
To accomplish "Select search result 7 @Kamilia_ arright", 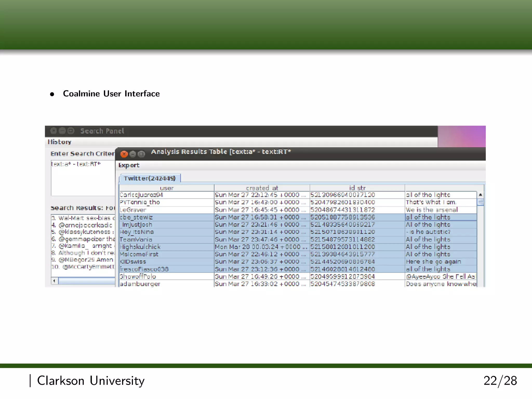I will [83, 246].
